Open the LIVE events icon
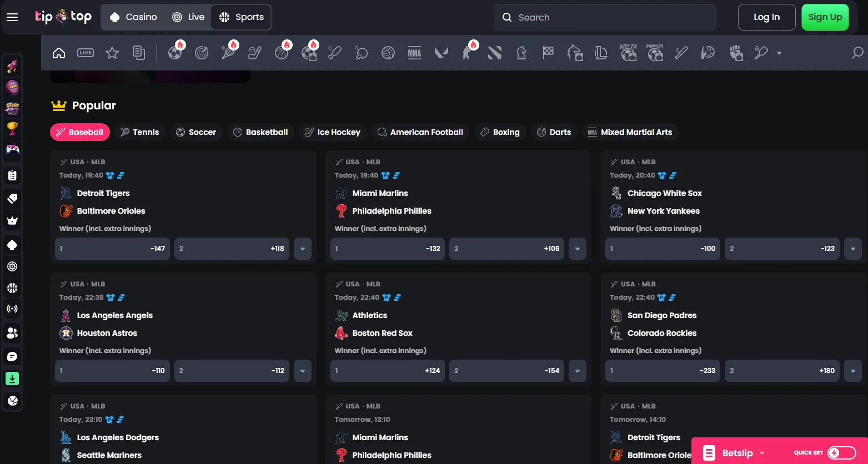Screen dimensions: 868x464 86,53
